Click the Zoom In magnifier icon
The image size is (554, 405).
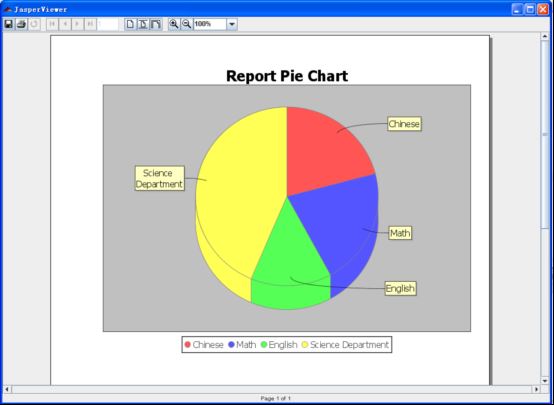tap(173, 24)
